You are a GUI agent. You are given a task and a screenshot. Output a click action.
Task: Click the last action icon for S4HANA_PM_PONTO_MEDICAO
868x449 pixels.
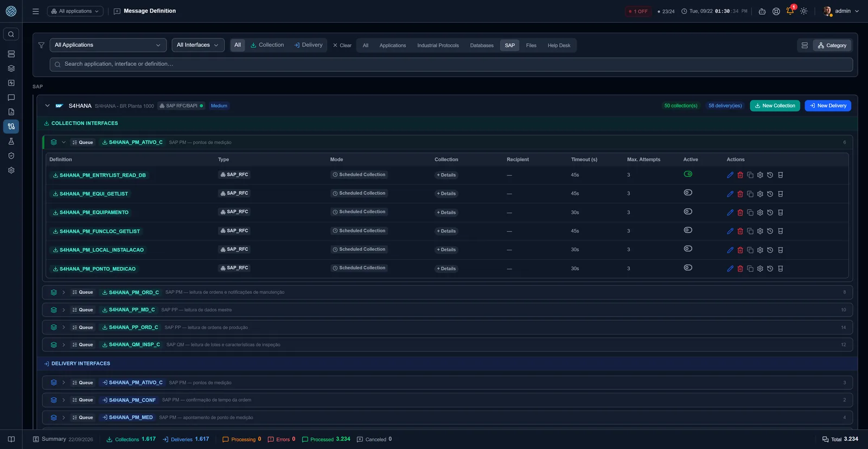781,269
